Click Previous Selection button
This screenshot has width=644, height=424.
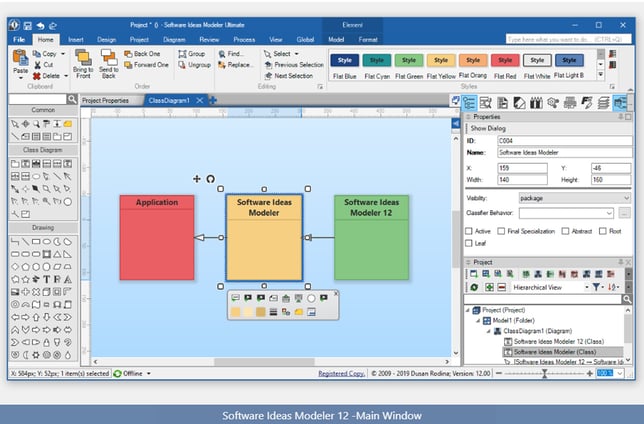click(294, 65)
